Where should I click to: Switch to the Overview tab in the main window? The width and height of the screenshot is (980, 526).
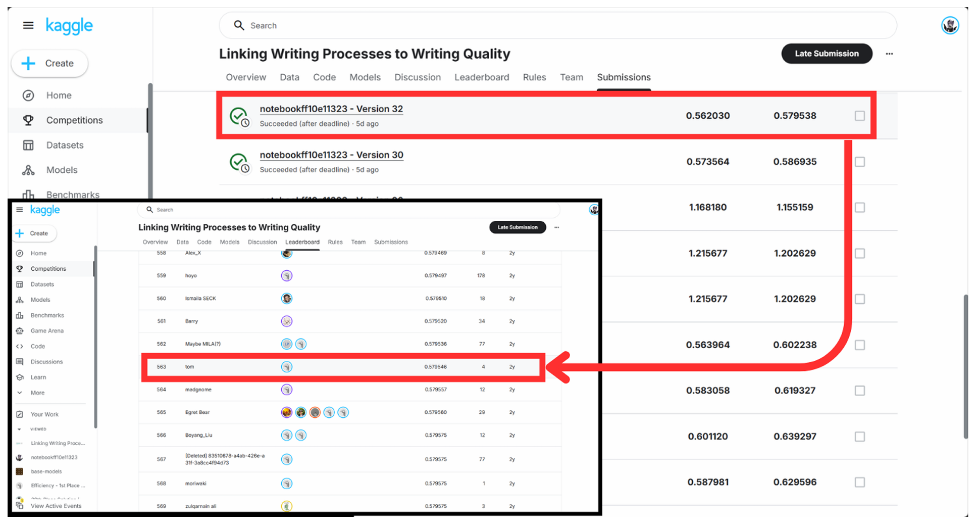(x=246, y=77)
